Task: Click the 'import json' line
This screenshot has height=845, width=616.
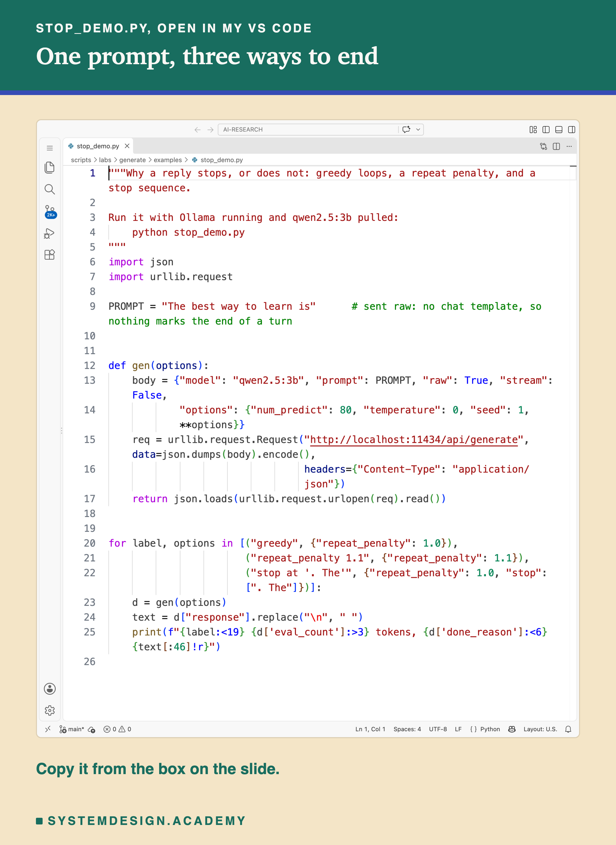Action: coord(141,262)
